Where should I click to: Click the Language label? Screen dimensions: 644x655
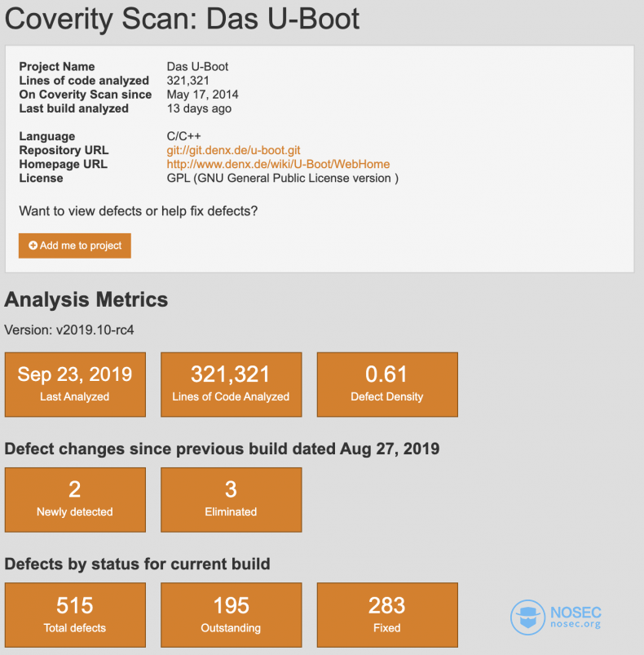47,136
